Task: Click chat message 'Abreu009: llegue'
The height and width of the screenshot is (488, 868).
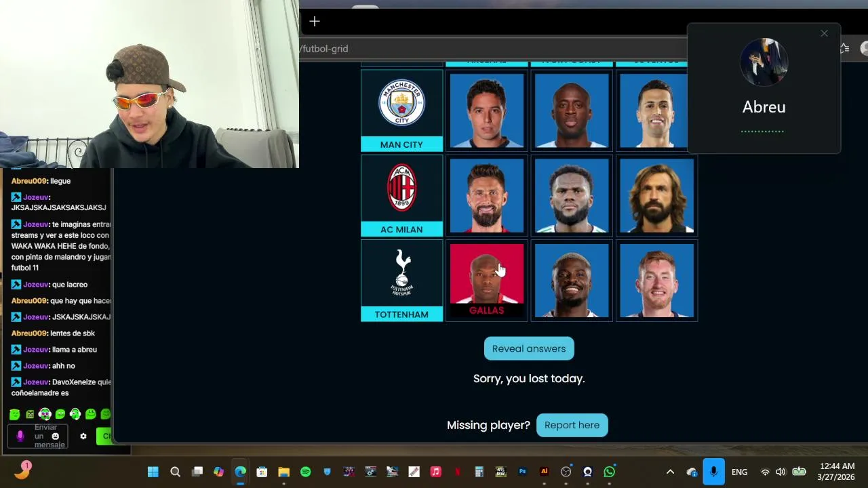Action: click(x=41, y=181)
